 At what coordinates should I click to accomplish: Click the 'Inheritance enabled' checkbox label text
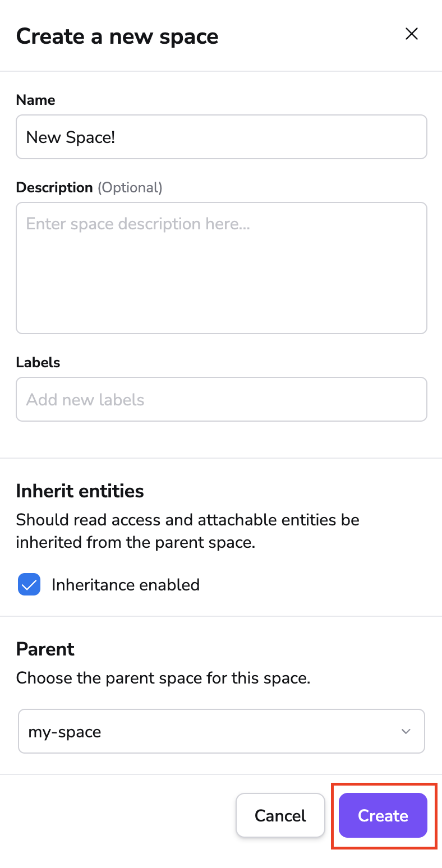126,585
